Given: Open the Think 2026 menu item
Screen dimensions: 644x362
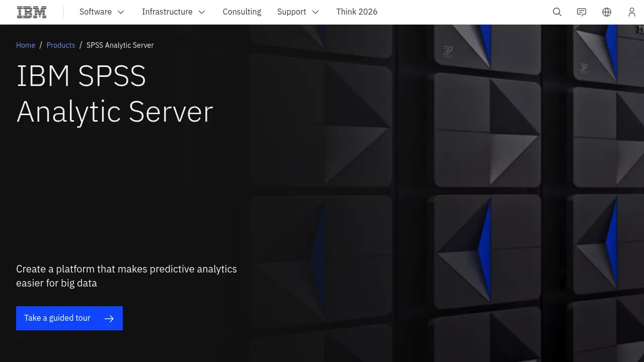Looking at the screenshot, I should coord(357,12).
